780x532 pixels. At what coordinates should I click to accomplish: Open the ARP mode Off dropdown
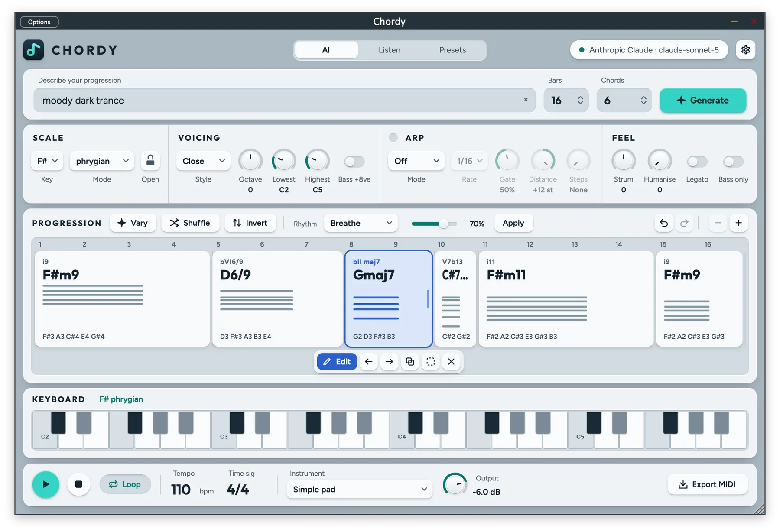tap(416, 161)
